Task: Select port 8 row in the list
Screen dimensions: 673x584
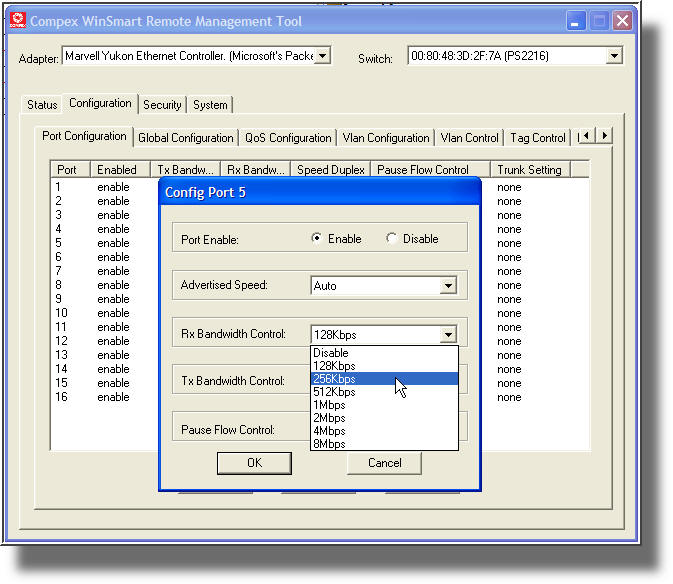Action: click(x=58, y=285)
